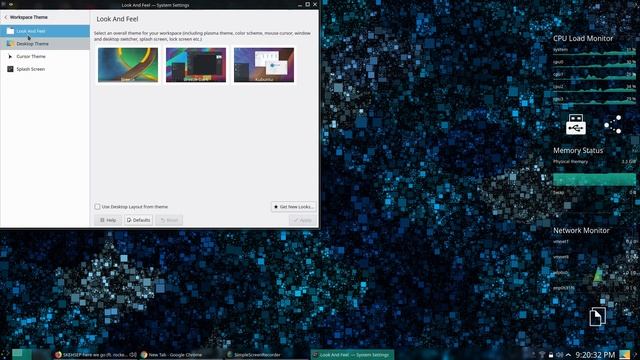Click the Look And Feel folder icon in sidebar

tap(10, 31)
